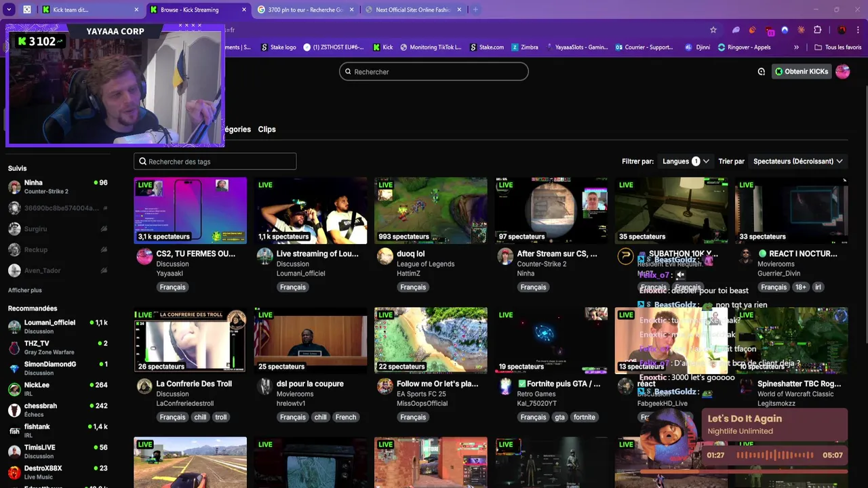Click the 18+ tag under REACT I NOCTUR
Image resolution: width=868 pixels, height=488 pixels.
point(801,287)
